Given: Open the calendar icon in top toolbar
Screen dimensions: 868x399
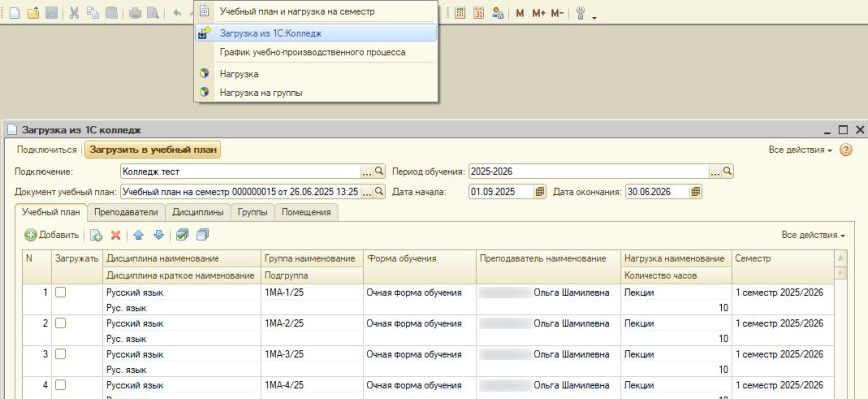Looking at the screenshot, I should tap(477, 13).
